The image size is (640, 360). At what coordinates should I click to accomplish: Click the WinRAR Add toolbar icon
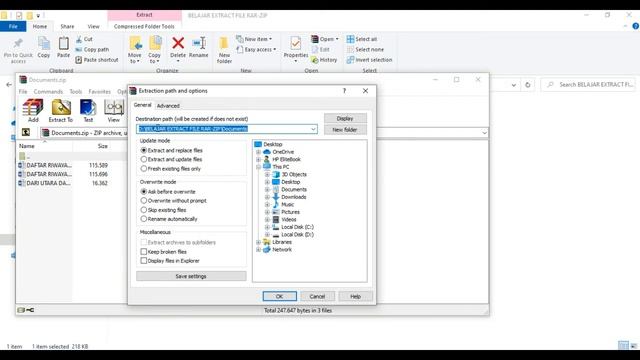tap(33, 110)
